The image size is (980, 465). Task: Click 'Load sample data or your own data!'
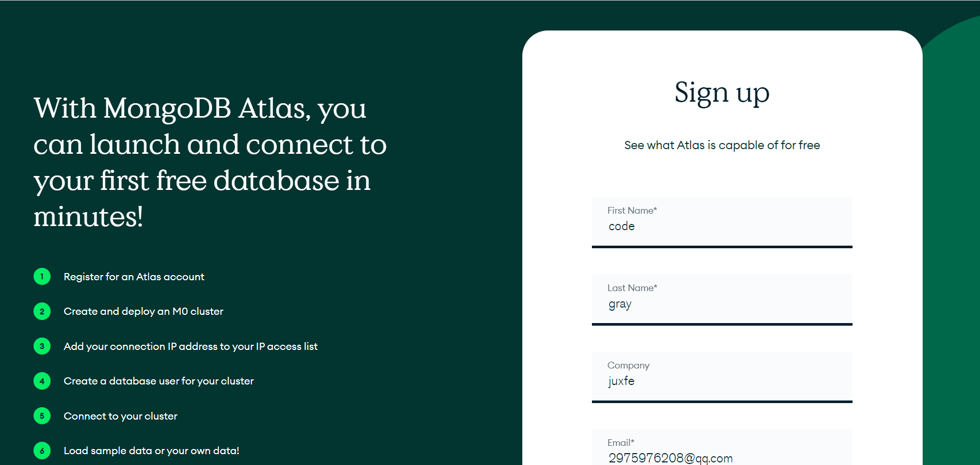point(151,451)
